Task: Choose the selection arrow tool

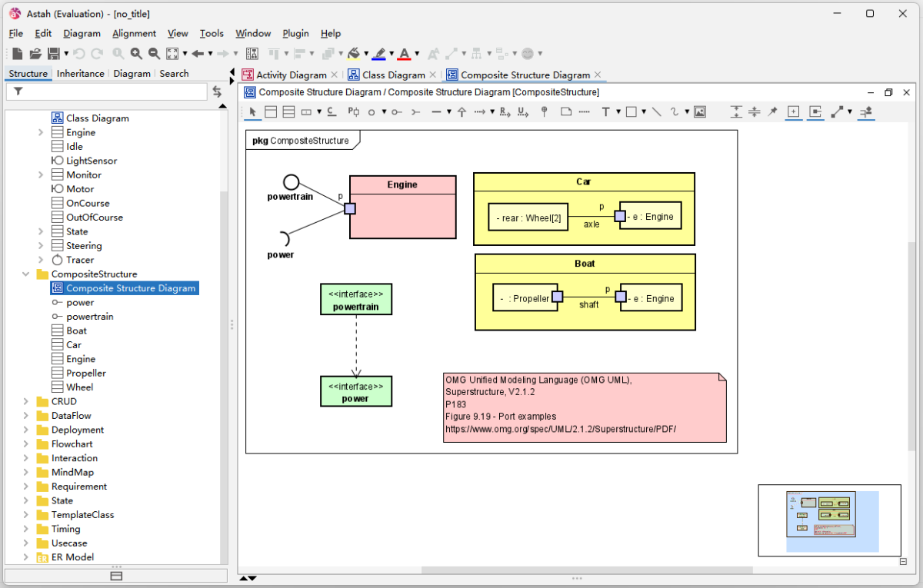Action: (x=252, y=112)
